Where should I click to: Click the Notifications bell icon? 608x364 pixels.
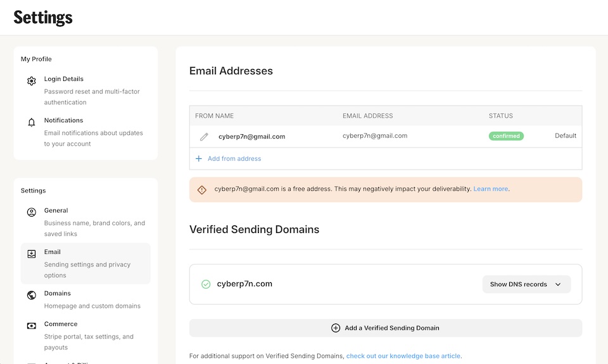click(x=32, y=123)
